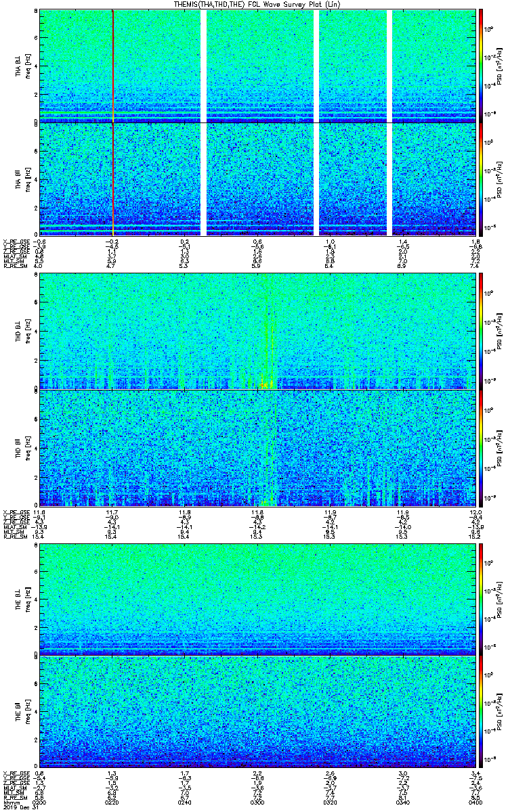Image resolution: width=508 pixels, height=812 pixels.
Task: Click X_RE_GSE row label below THD panels
Action: pos(16,512)
